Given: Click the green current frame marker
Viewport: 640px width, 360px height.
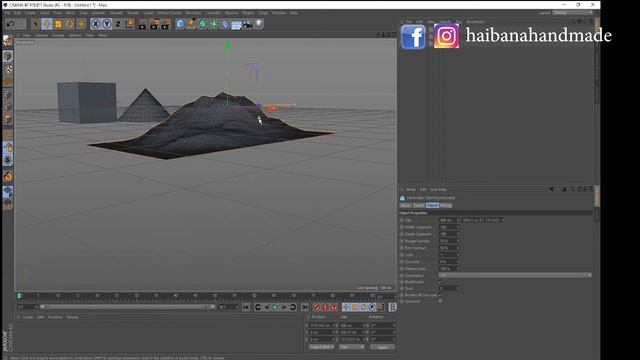Looking at the screenshot, I should point(19,296).
